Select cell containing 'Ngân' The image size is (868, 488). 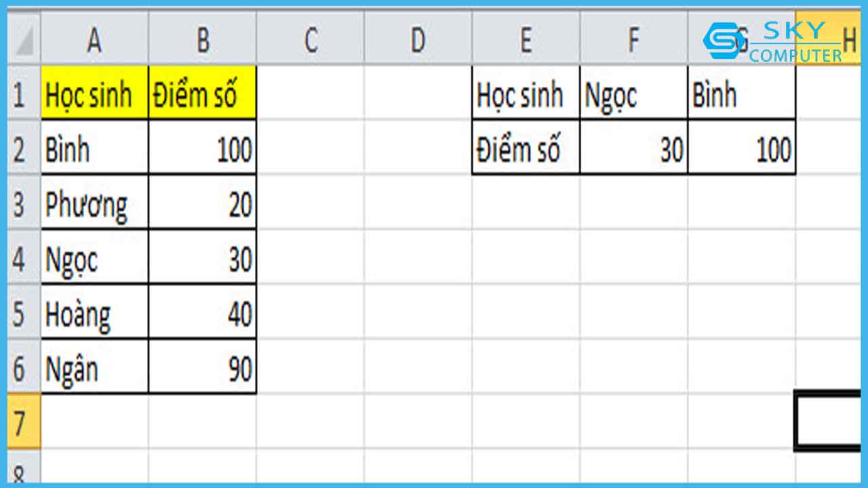[94, 367]
